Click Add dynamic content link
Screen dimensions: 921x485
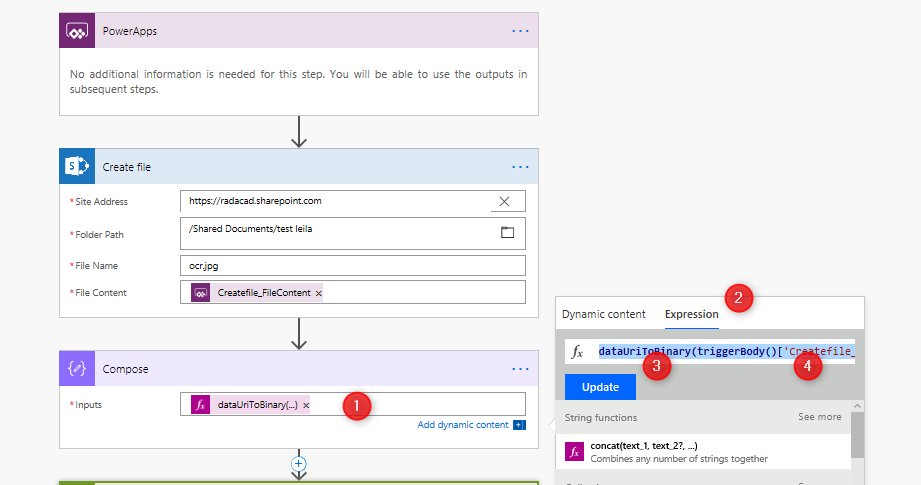point(462,425)
